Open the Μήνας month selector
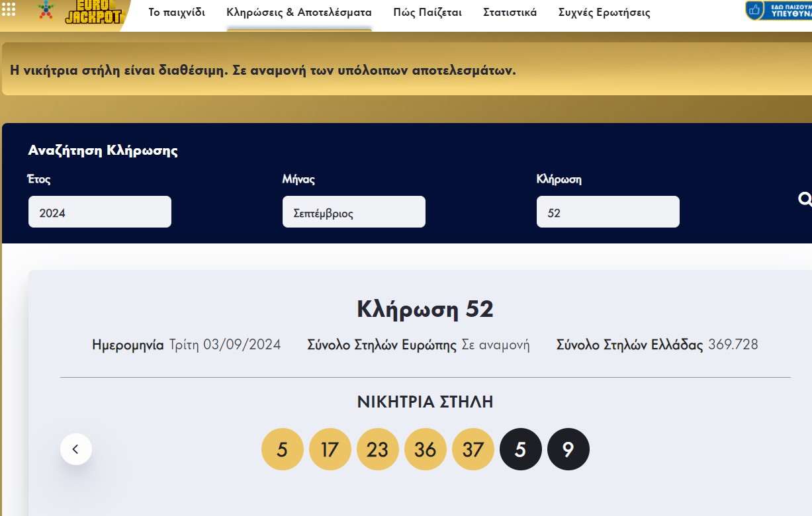Screen dimensions: 812x516 click(353, 211)
